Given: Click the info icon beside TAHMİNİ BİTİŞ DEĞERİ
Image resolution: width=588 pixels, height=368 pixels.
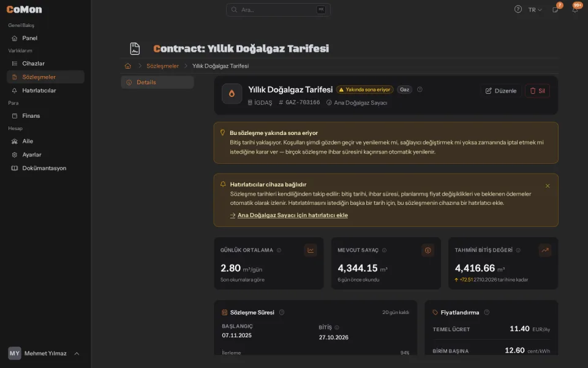Looking at the screenshot, I should click(x=518, y=250).
